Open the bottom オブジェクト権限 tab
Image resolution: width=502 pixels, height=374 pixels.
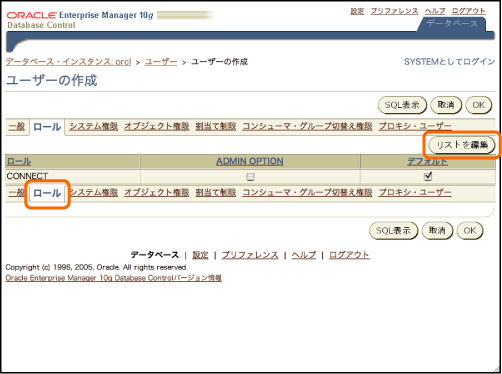(157, 192)
